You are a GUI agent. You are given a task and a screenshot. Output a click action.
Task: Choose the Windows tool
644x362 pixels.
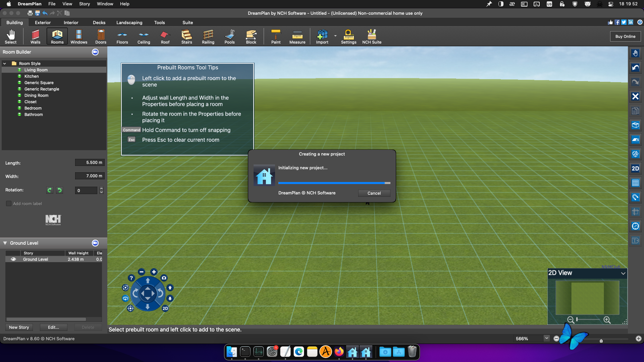click(79, 37)
